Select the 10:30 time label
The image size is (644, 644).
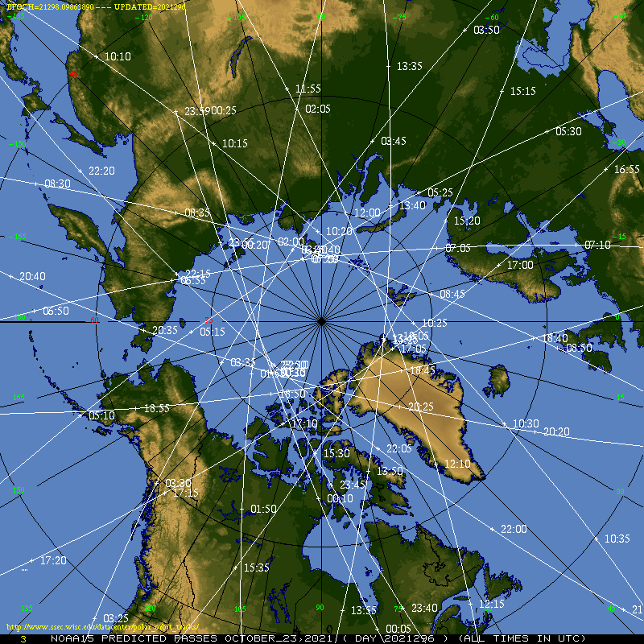pyautogui.click(x=526, y=423)
